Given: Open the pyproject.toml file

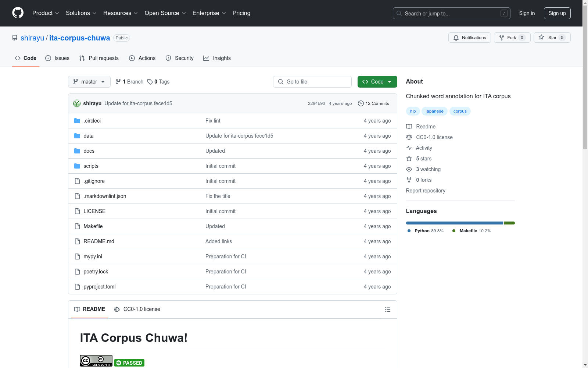Looking at the screenshot, I should coord(100,287).
